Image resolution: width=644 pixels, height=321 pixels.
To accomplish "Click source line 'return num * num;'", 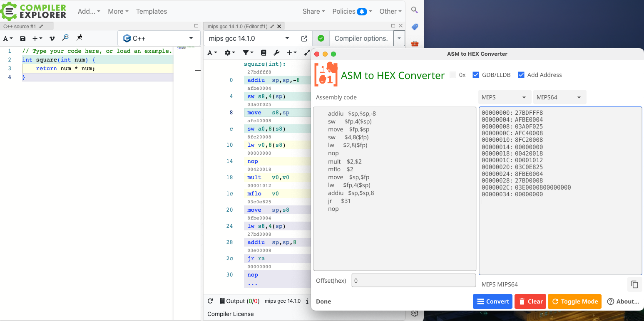I will (97, 69).
